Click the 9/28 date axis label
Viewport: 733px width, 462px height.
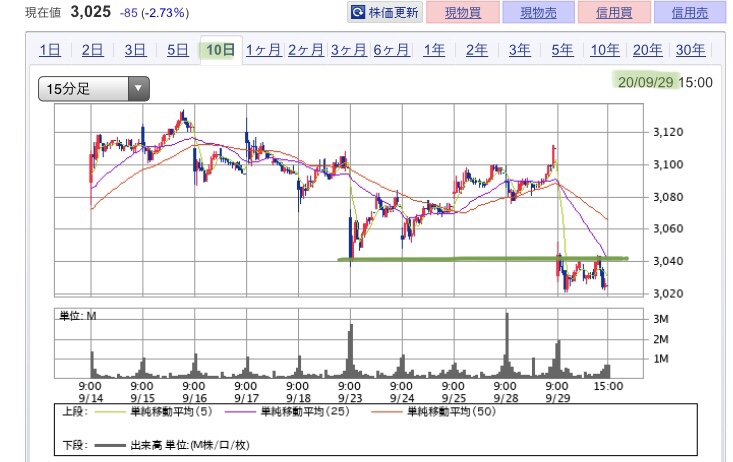coord(506,398)
